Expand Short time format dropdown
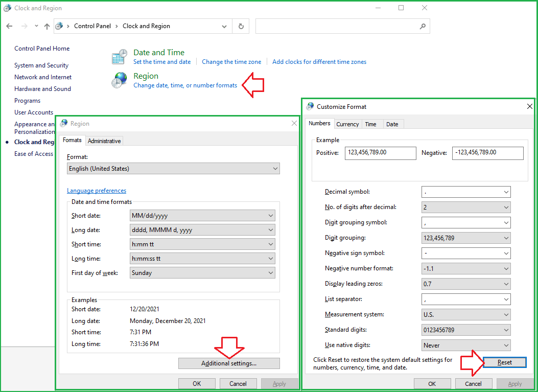The image size is (538, 392). 202,244
